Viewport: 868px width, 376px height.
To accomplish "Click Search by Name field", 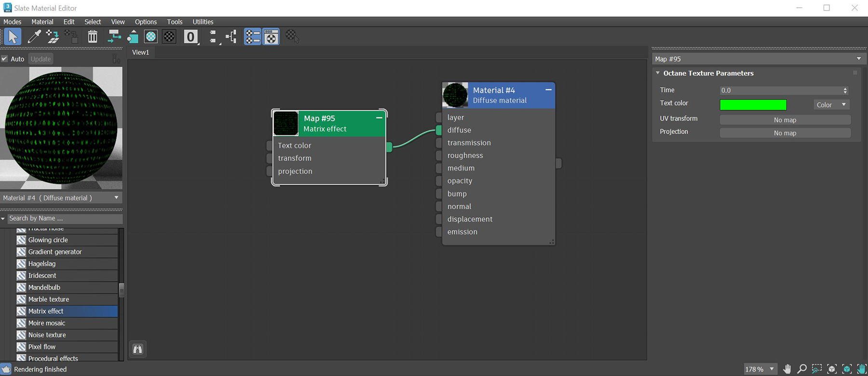I will (x=65, y=218).
